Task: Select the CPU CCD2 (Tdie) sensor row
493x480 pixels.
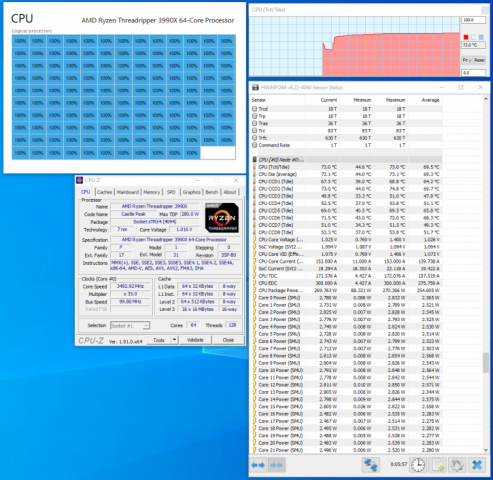Action: point(346,189)
